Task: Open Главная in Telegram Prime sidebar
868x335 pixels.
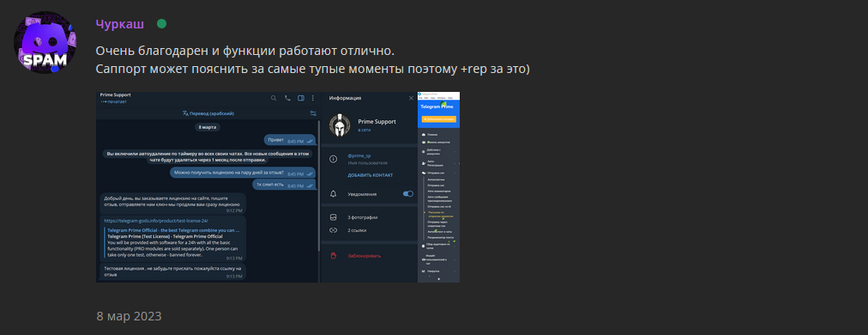Action: [433, 135]
